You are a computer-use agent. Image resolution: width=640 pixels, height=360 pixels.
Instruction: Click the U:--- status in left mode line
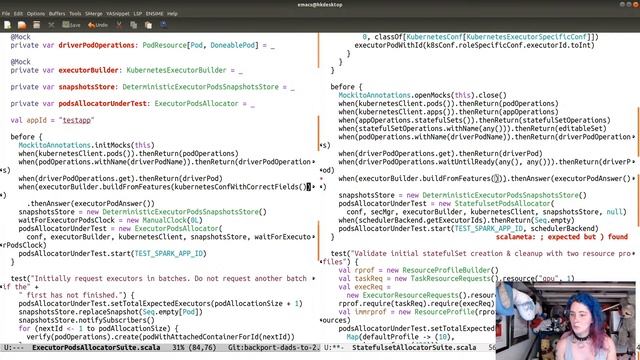[14, 348]
